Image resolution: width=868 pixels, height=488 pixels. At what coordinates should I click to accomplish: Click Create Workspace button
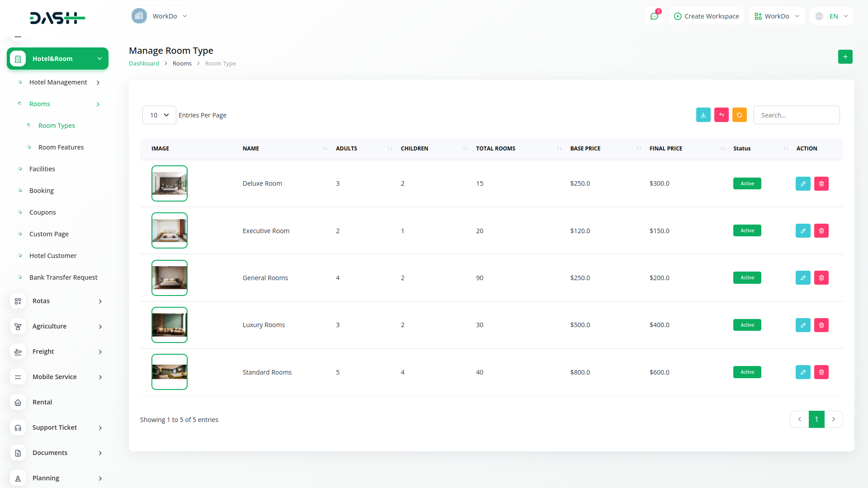[706, 16]
